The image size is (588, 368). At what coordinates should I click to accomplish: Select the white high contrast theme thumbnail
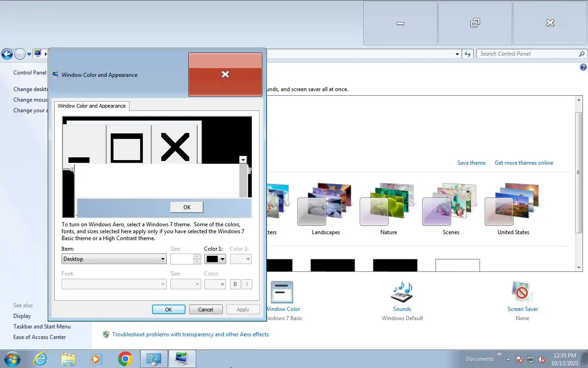coord(458,265)
